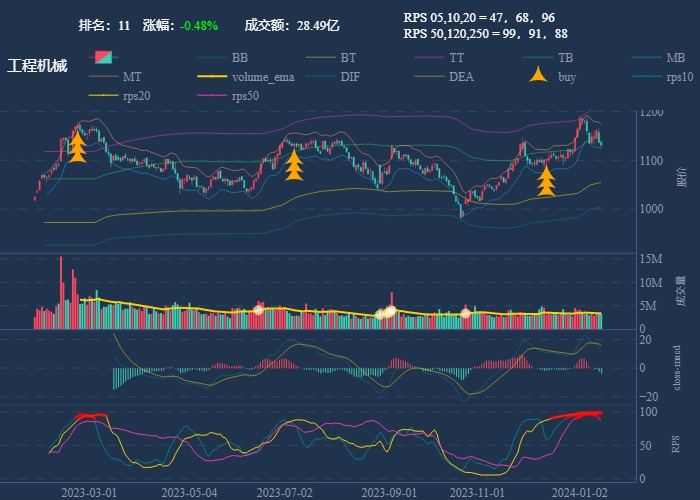The image size is (700, 500).
Task: Toggle the TT legend entry
Action: (x=439, y=58)
